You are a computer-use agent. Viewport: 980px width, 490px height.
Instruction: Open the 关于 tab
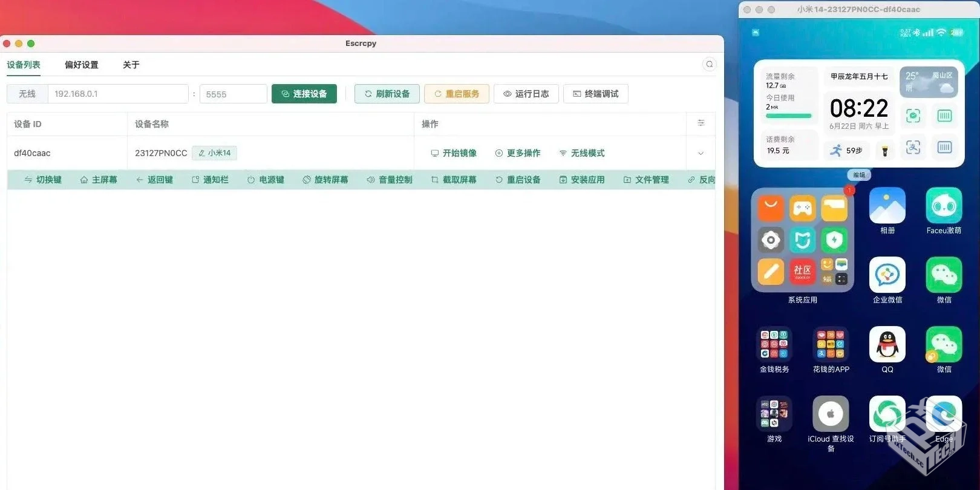pos(131,65)
